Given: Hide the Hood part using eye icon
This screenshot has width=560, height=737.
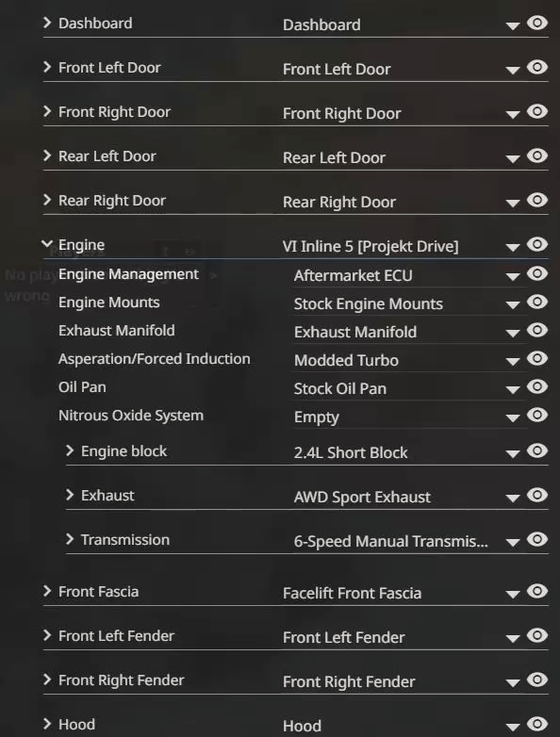Looking at the screenshot, I should pyautogui.click(x=537, y=724).
